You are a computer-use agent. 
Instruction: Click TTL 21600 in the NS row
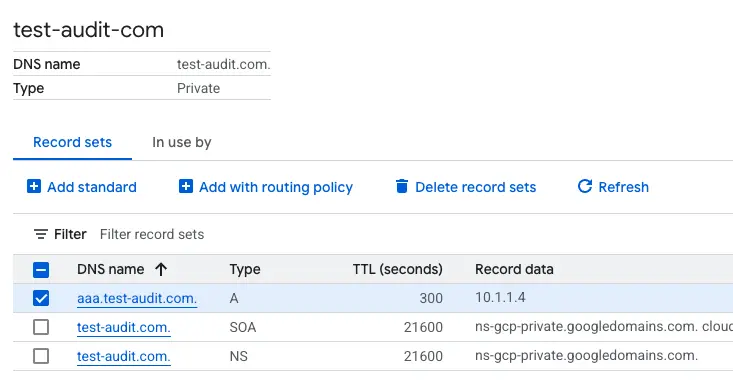pyautogui.click(x=423, y=356)
